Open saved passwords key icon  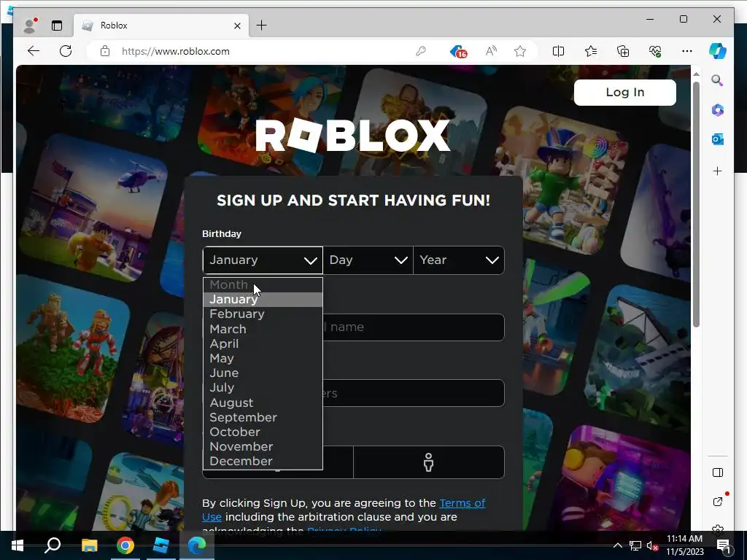[421, 51]
